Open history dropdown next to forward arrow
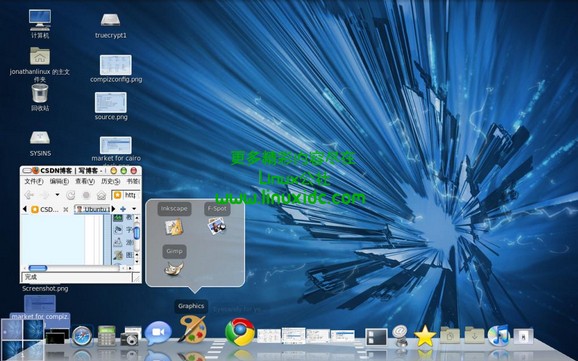Viewport: 578px width, 361px height. click(57, 195)
